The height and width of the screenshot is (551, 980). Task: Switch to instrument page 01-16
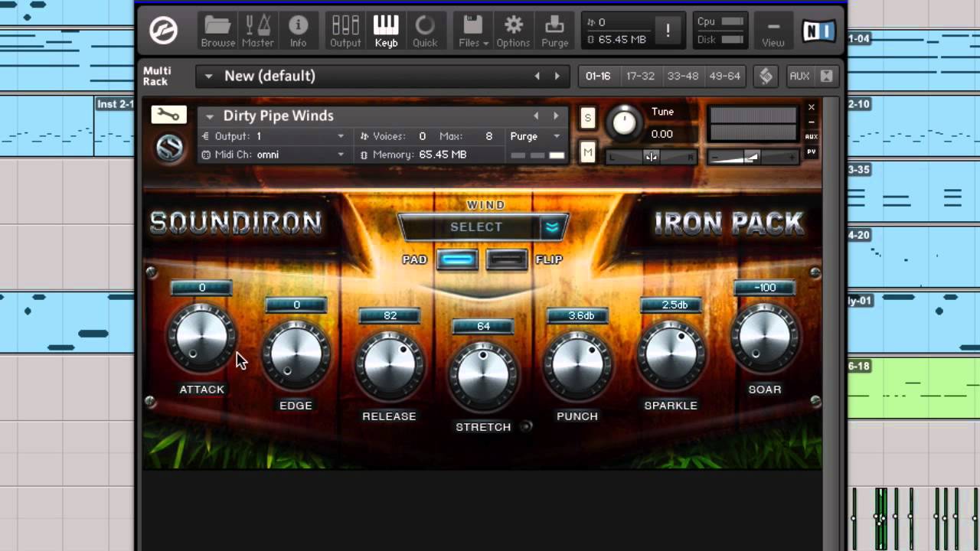[598, 76]
